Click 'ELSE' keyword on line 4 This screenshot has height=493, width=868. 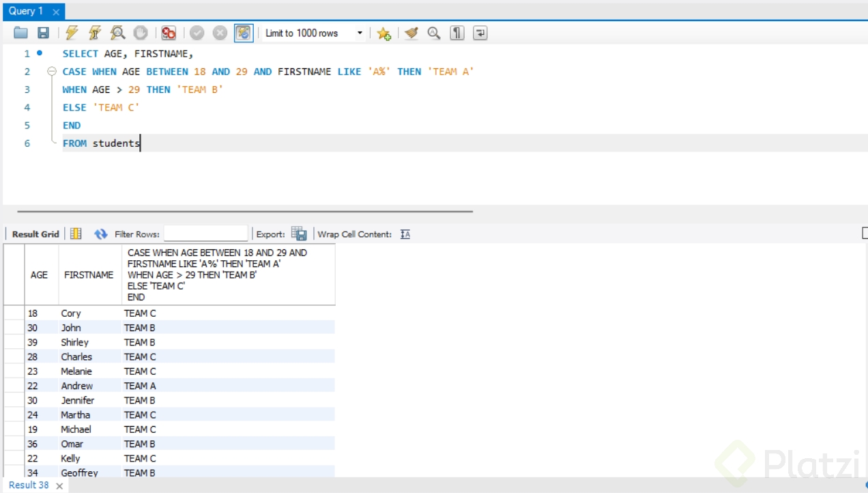[x=74, y=107]
